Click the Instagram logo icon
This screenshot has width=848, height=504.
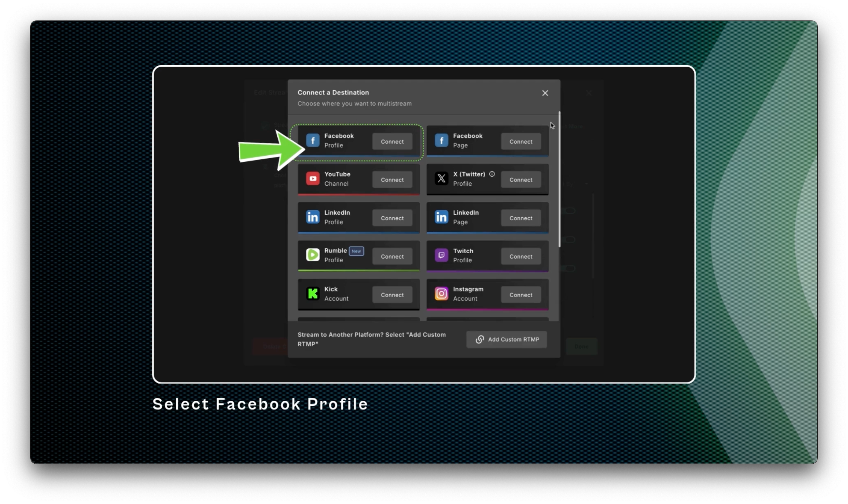pyautogui.click(x=441, y=294)
